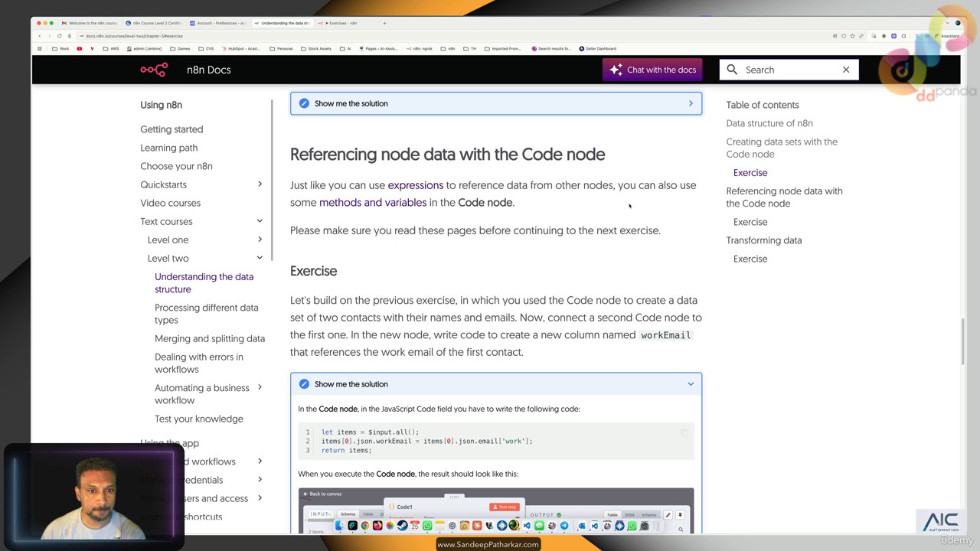The image size is (980, 551).
Task: Open Test your knowledge page
Action: pyautogui.click(x=199, y=419)
